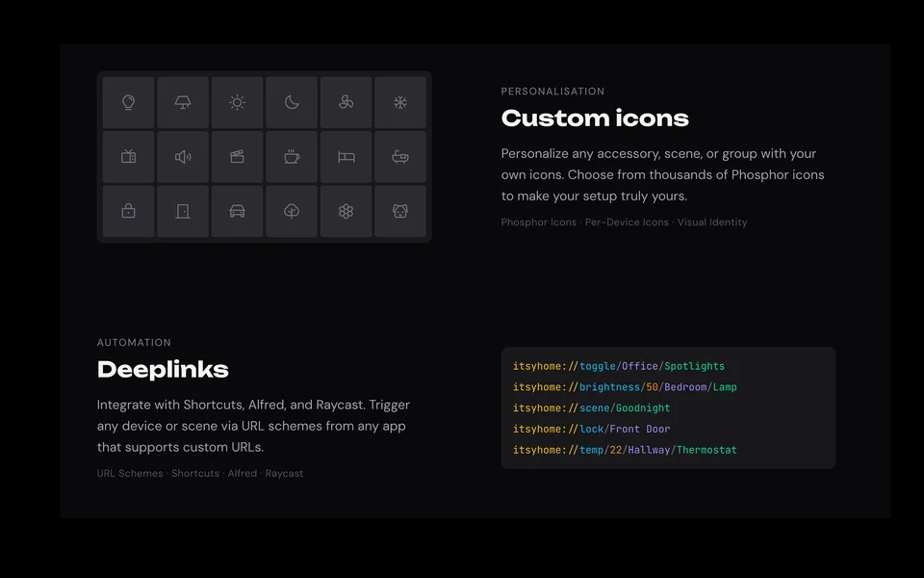Screen dimensions: 924x578
Task: Choose the dog face icon
Action: [400, 211]
